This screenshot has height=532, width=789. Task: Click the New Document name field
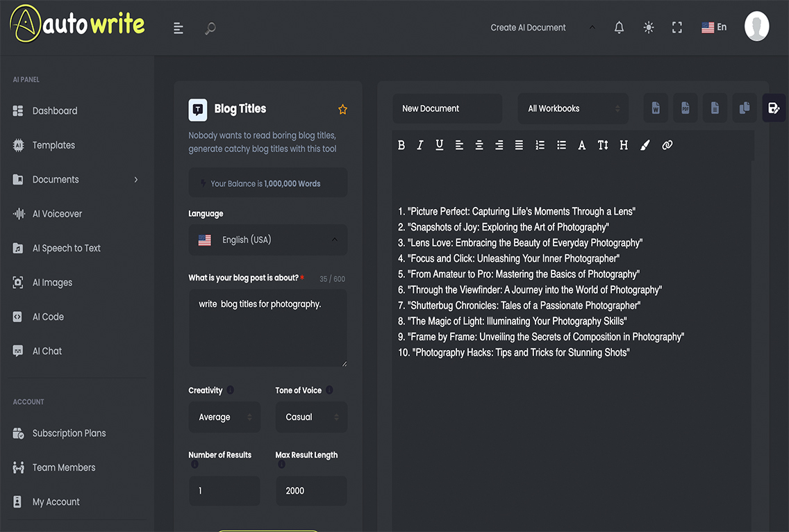[x=447, y=108]
